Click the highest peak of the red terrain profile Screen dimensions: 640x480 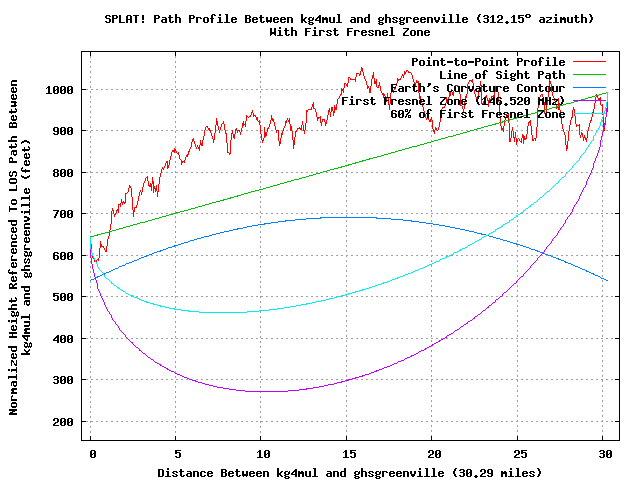361,69
